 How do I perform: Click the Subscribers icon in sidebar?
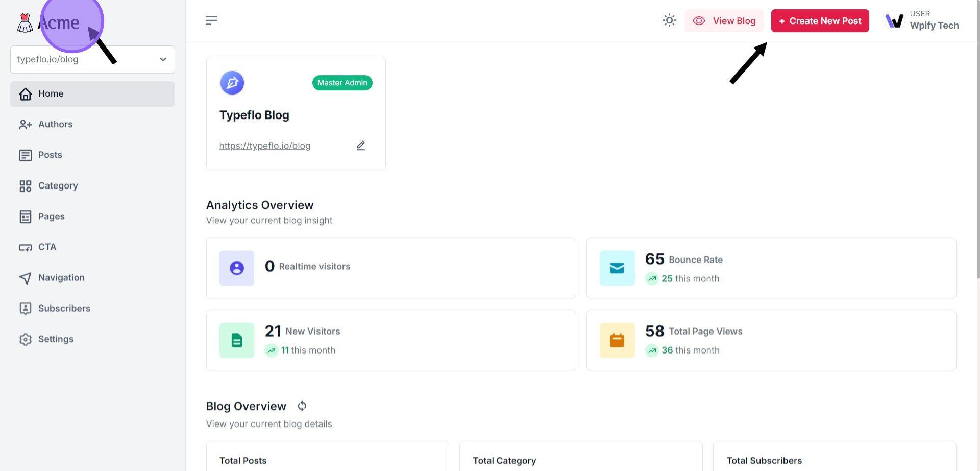[x=26, y=309]
